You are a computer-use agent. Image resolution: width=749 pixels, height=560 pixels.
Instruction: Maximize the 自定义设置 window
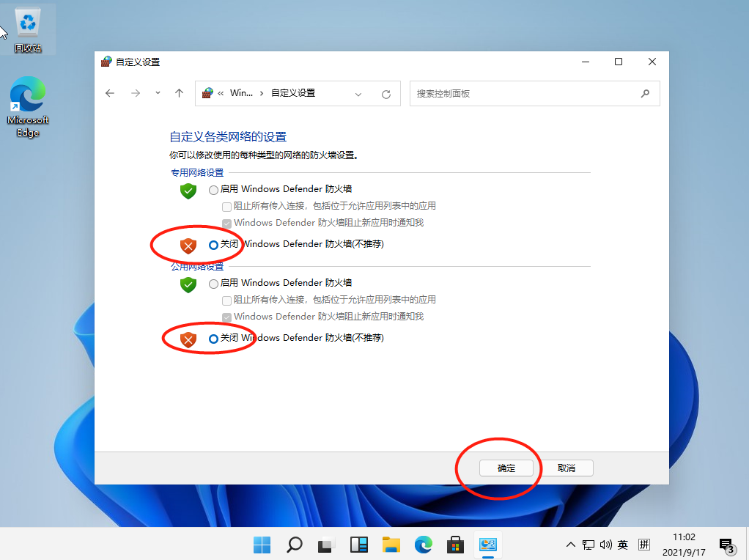coord(619,62)
